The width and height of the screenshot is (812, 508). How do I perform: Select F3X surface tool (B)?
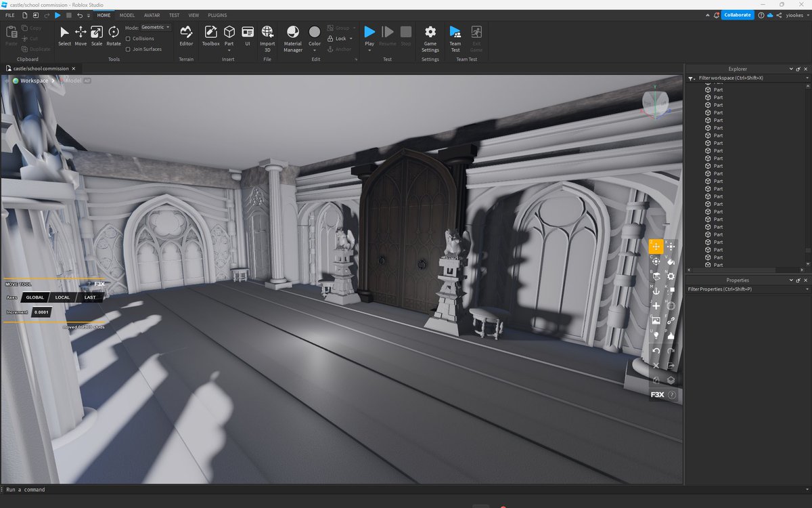pyautogui.click(x=656, y=276)
